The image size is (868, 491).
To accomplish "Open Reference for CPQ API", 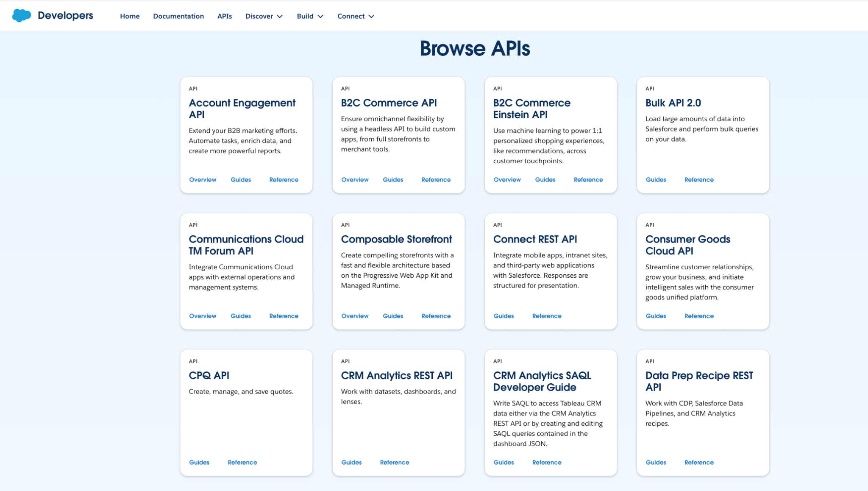I will [x=242, y=462].
